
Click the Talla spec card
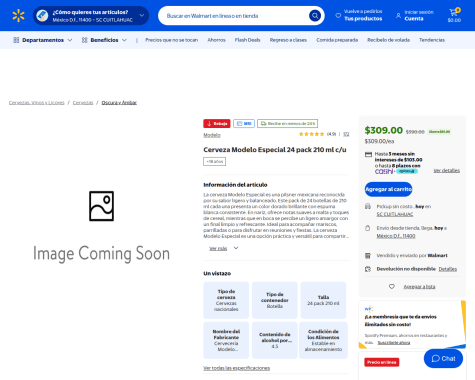click(x=323, y=300)
